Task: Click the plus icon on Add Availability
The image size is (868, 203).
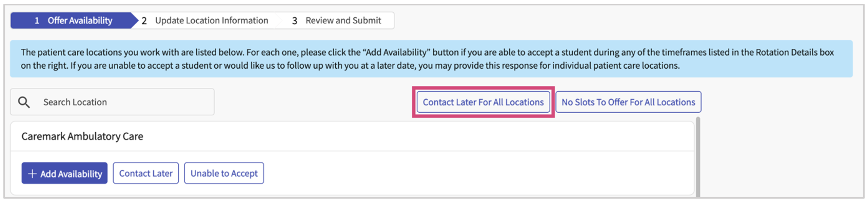Action: tap(32, 174)
